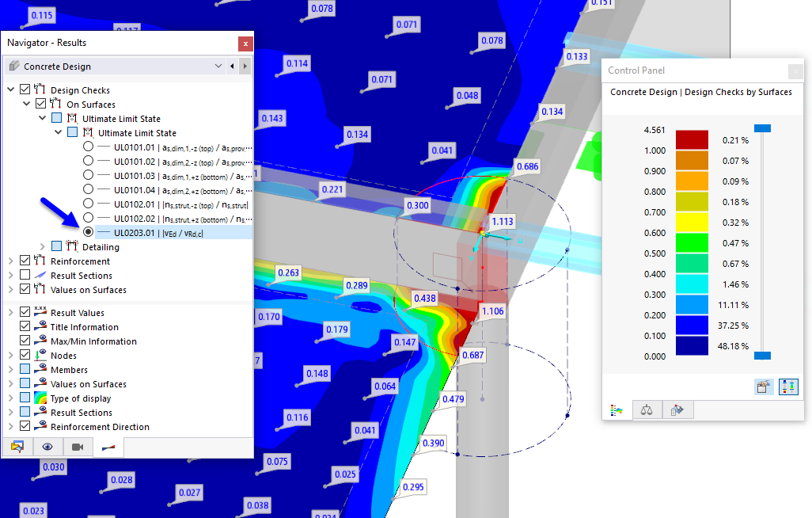Expand the Detailing tree branch

(x=43, y=246)
